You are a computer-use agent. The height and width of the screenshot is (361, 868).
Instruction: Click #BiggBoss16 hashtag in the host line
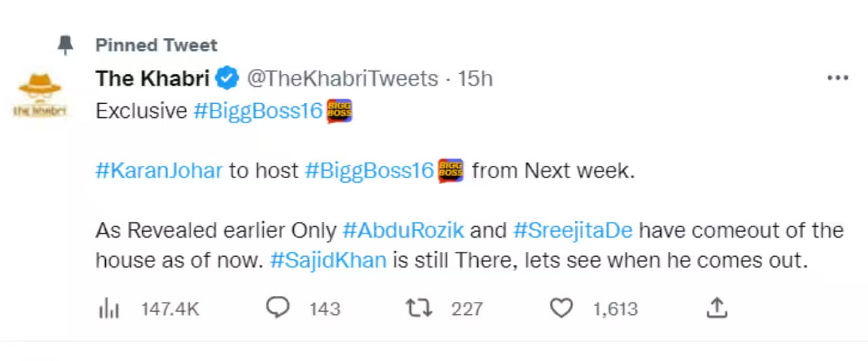[369, 171]
